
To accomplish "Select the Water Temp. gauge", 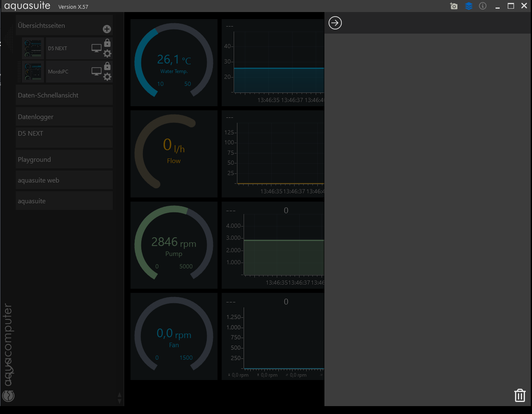I will [x=174, y=63].
